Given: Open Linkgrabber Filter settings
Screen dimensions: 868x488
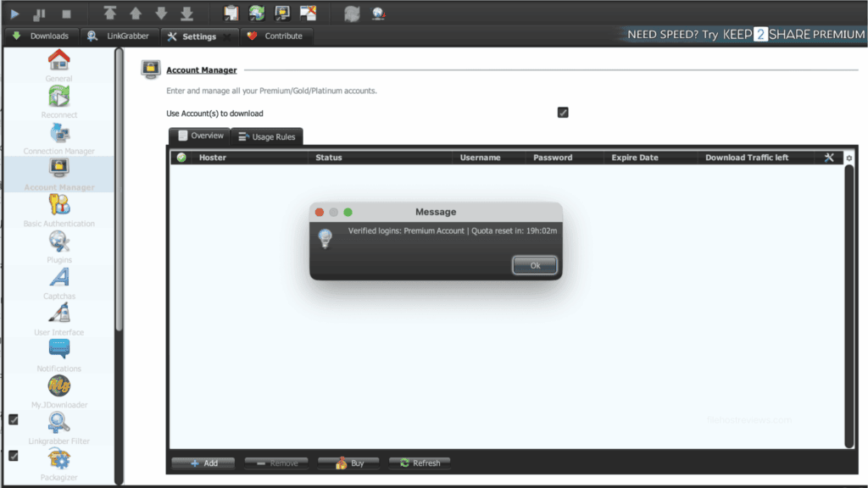Looking at the screenshot, I should [x=58, y=428].
